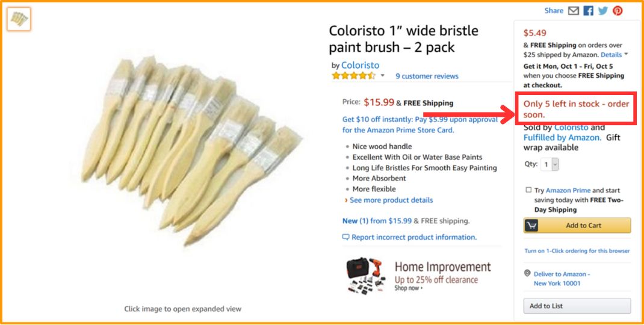Turn on 1-Click ordering for this browser
644x325 pixels.
pos(577,250)
